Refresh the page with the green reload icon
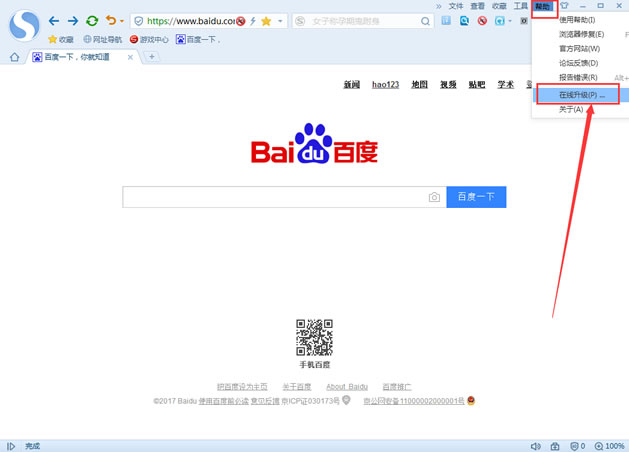Image resolution: width=629 pixels, height=452 pixels. [92, 20]
